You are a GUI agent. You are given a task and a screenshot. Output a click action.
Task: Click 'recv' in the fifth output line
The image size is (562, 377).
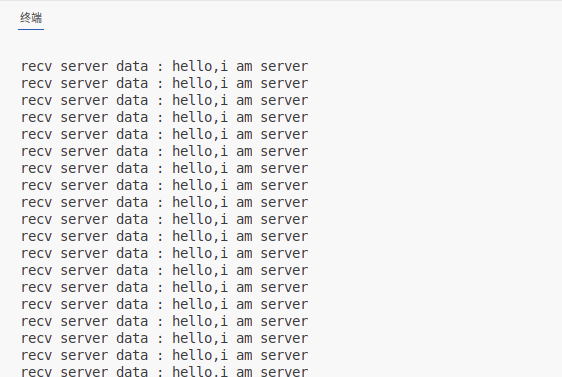pyautogui.click(x=36, y=134)
